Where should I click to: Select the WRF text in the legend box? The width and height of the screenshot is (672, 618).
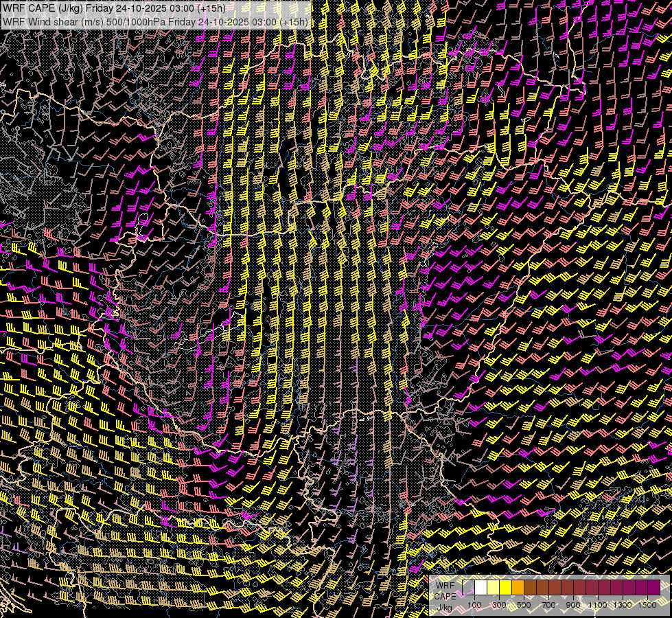coord(445,585)
